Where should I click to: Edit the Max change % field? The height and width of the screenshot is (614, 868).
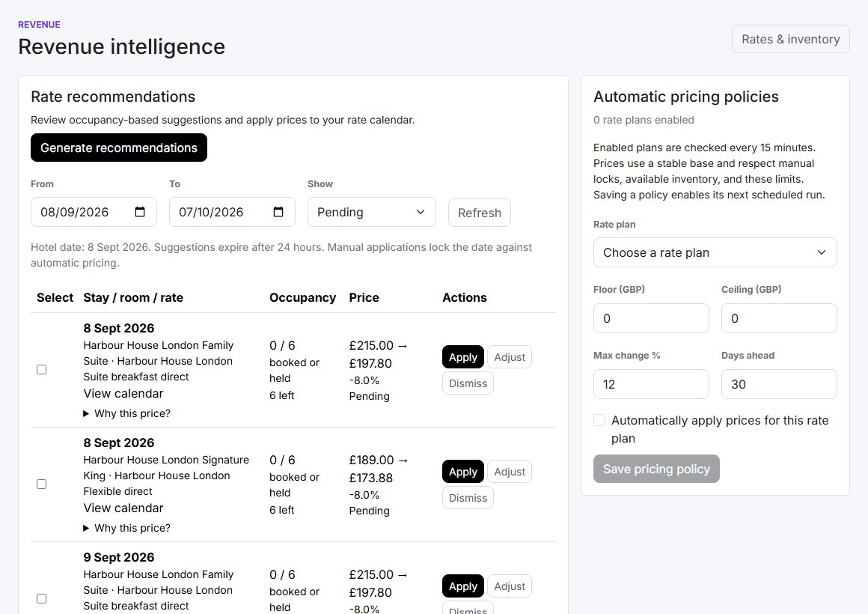651,385
